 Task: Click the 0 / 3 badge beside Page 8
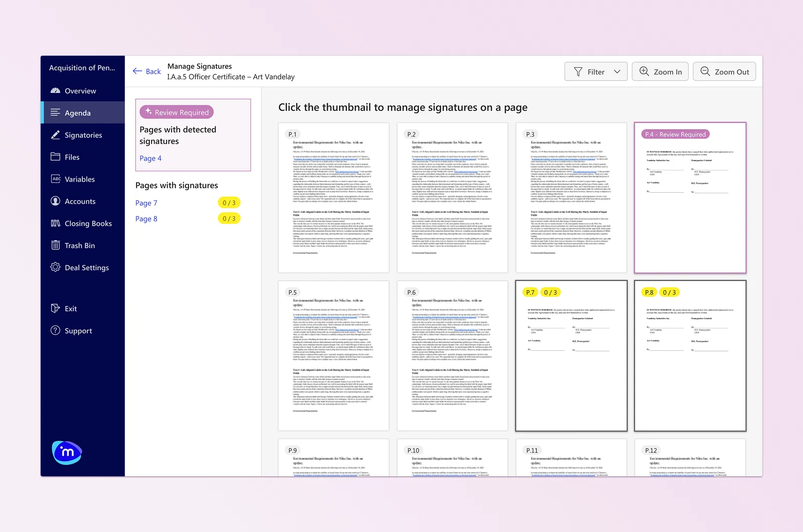[229, 218]
